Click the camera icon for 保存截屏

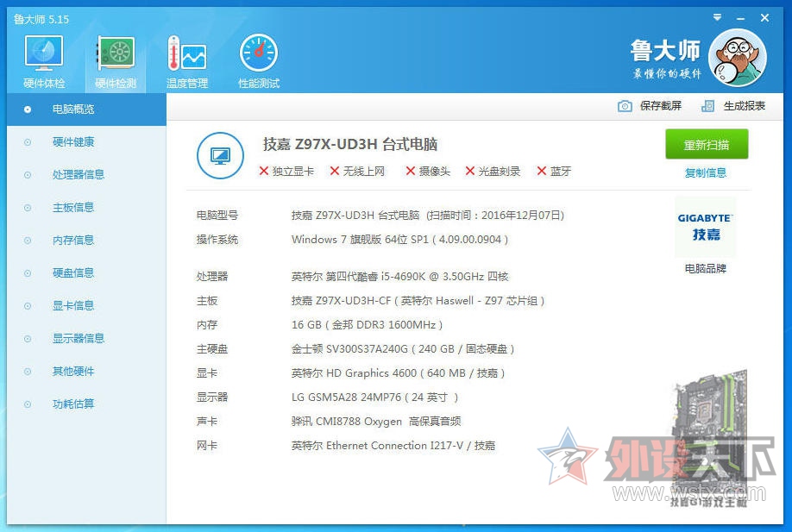click(x=625, y=106)
